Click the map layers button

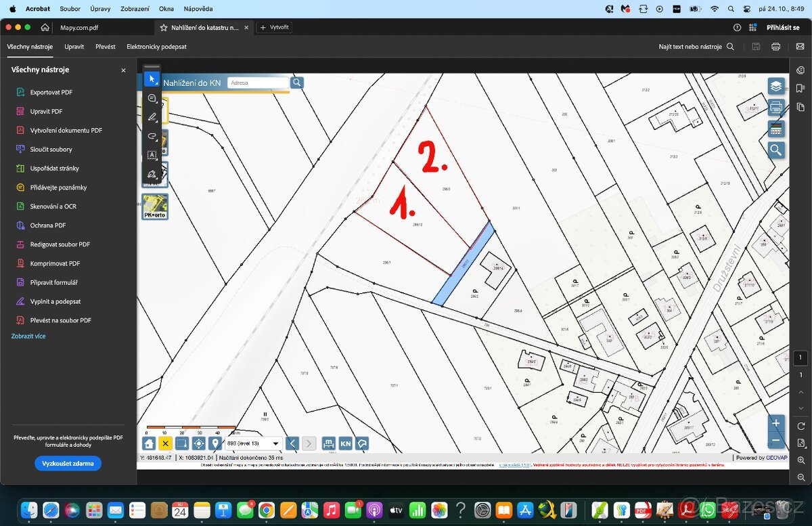(775, 86)
